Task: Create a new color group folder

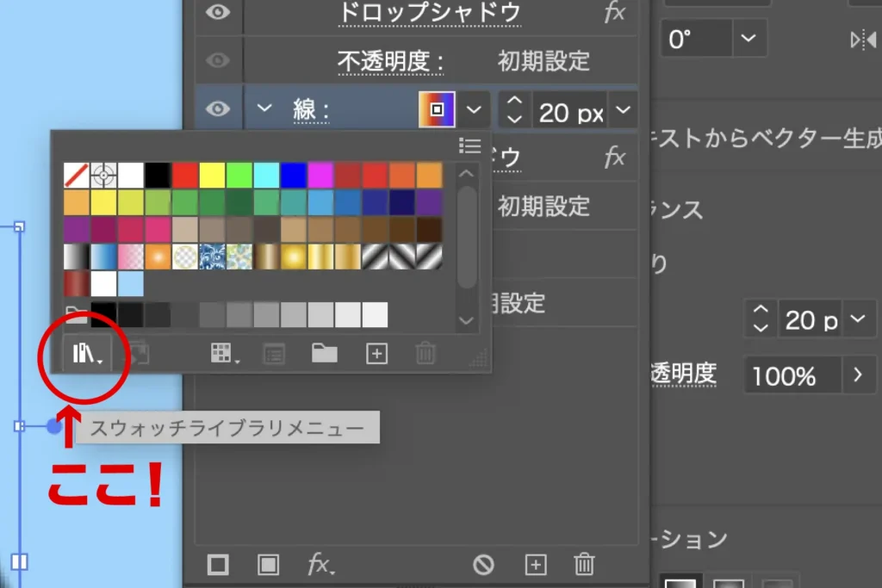Action: [324, 353]
